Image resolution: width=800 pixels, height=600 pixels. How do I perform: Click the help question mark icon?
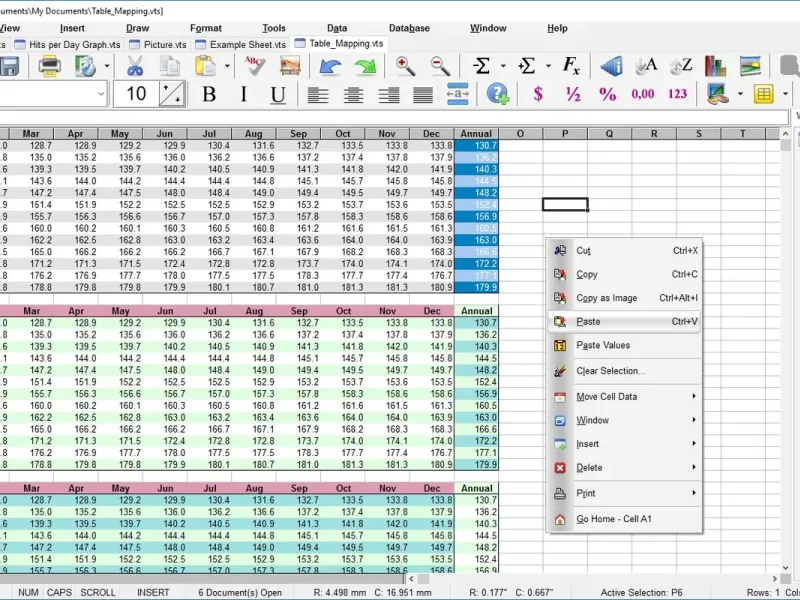tap(497, 94)
